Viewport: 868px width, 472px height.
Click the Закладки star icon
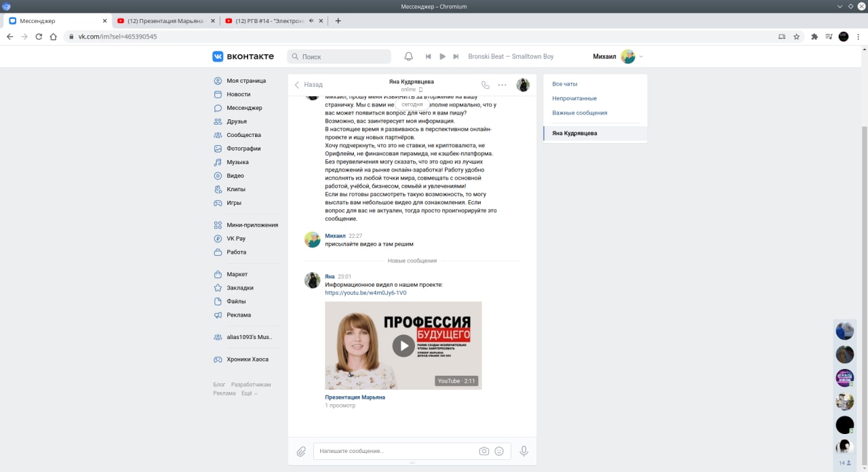(x=218, y=288)
